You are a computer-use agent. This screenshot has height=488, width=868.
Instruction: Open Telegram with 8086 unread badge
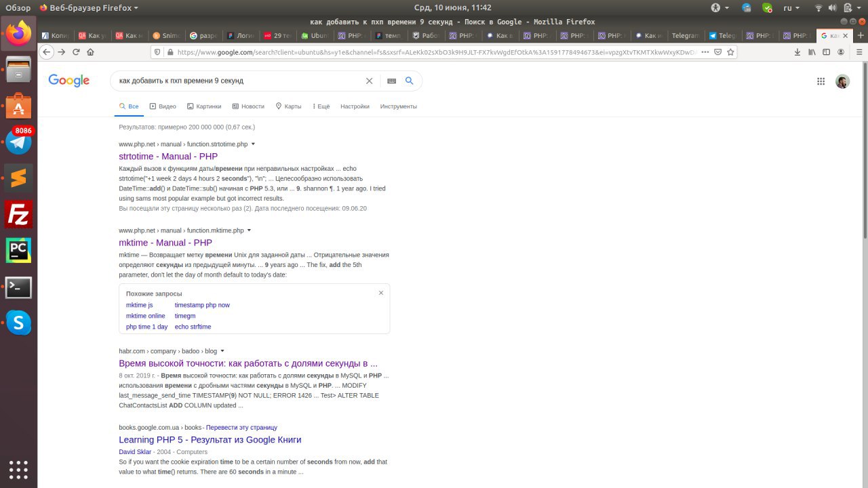click(18, 142)
